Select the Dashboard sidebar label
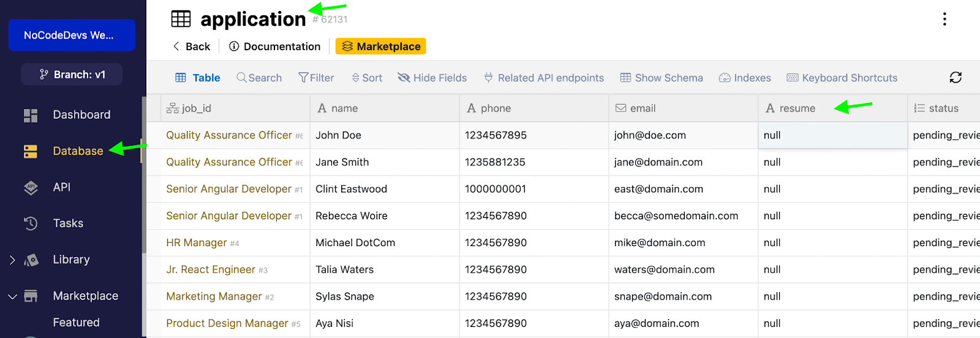The image size is (980, 338). (81, 115)
